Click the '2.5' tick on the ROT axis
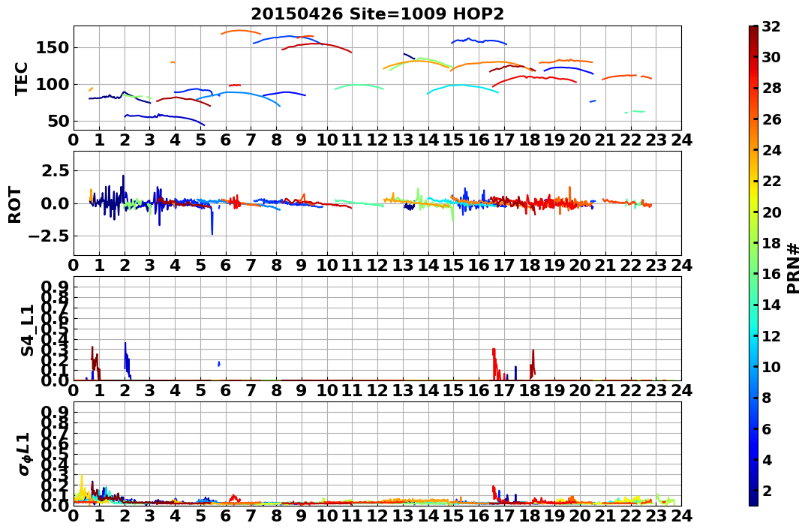 pos(56,170)
